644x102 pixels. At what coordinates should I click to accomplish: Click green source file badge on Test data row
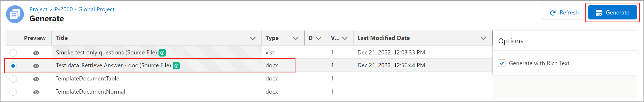coord(176,66)
